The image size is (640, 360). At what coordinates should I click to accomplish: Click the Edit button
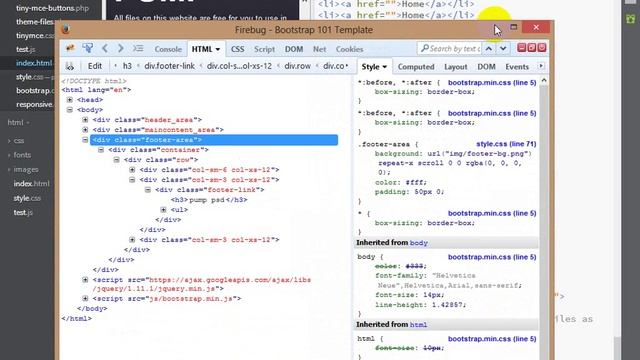click(95, 66)
